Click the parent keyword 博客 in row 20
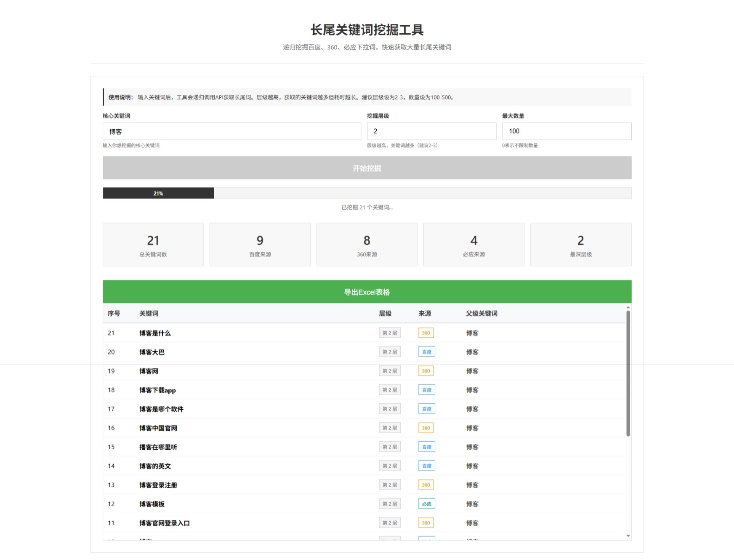 coord(471,352)
